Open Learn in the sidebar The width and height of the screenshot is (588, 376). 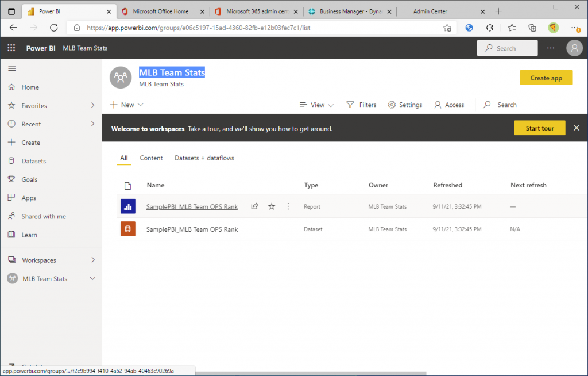point(29,235)
